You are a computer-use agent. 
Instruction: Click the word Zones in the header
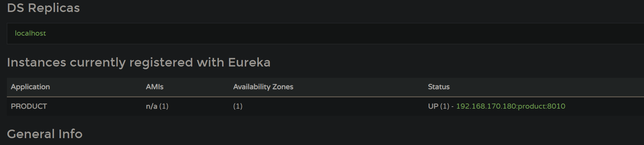tap(283, 87)
